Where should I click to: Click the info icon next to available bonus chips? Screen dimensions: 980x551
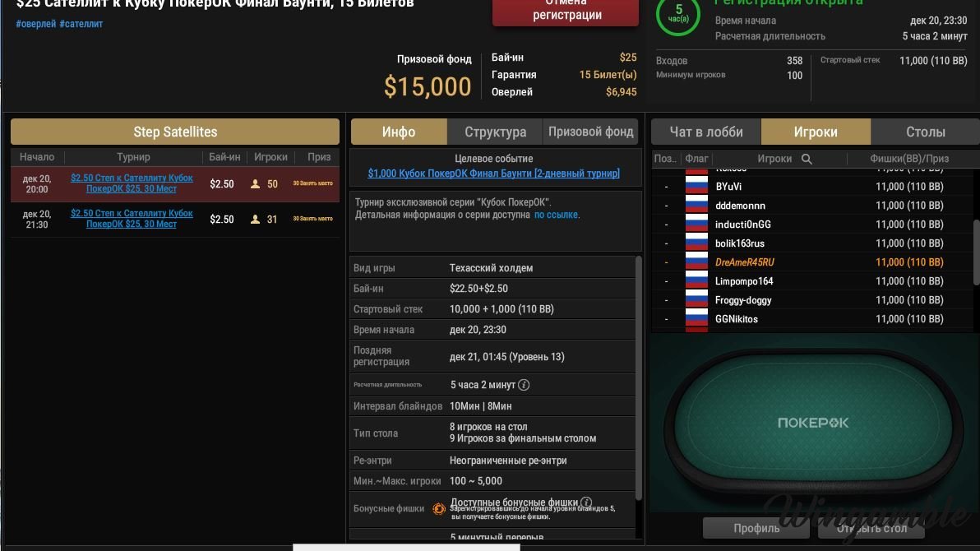tap(585, 502)
